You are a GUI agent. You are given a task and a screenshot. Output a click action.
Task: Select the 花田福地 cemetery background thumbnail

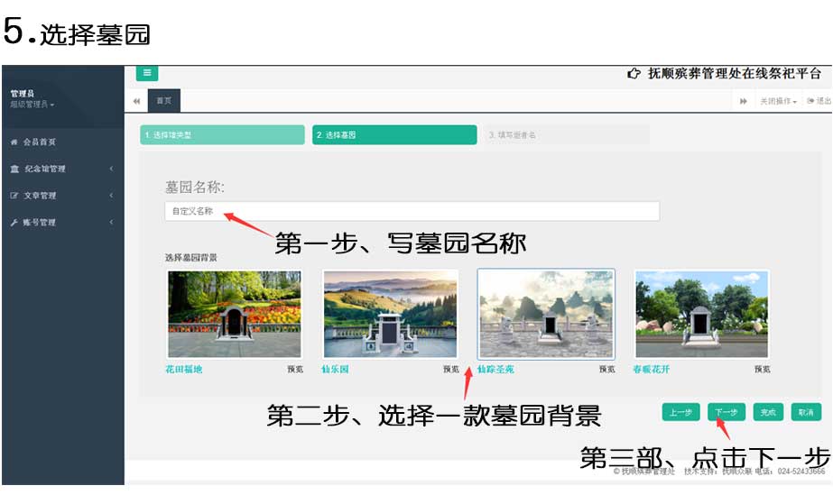click(235, 314)
